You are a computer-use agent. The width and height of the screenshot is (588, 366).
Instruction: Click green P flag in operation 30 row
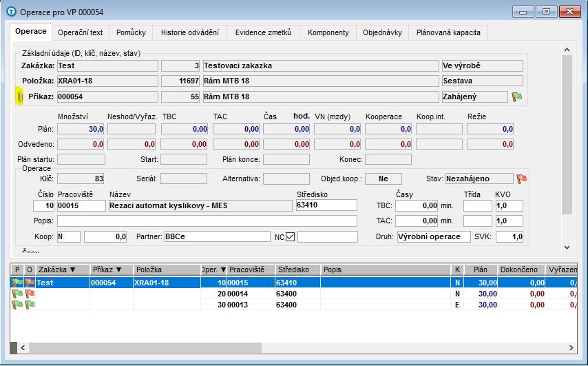pyautogui.click(x=17, y=305)
